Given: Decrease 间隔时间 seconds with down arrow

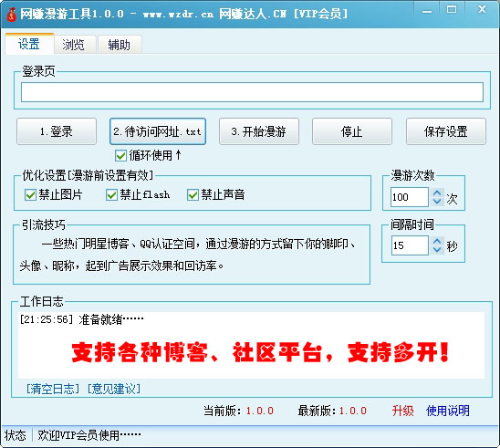Looking at the screenshot, I should click(437, 250).
